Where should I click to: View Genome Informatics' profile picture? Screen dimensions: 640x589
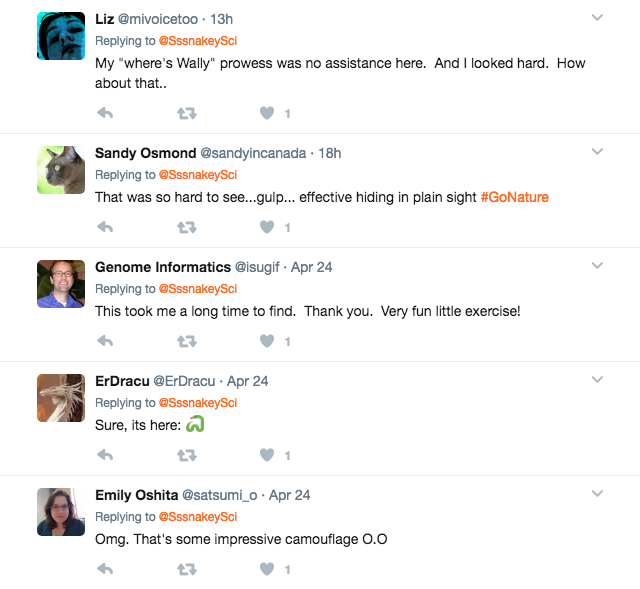point(61,283)
